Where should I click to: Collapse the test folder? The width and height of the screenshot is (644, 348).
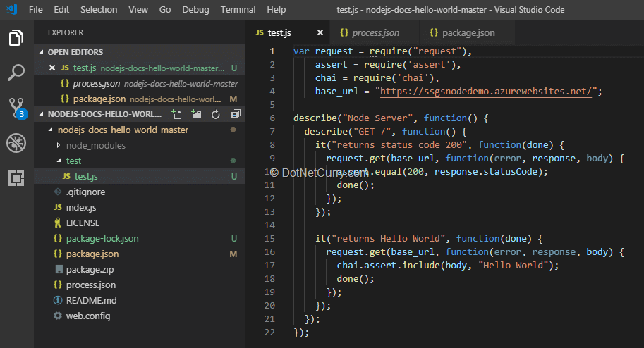click(x=59, y=161)
